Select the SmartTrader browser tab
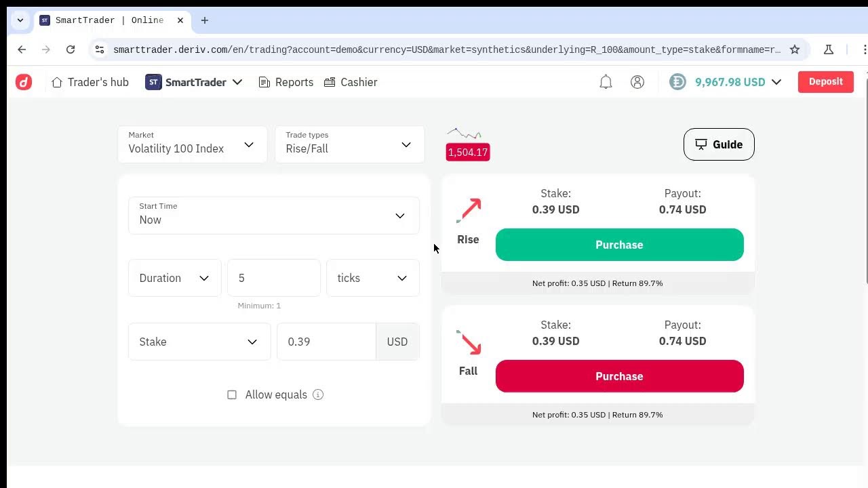This screenshot has width=868, height=488. click(112, 20)
